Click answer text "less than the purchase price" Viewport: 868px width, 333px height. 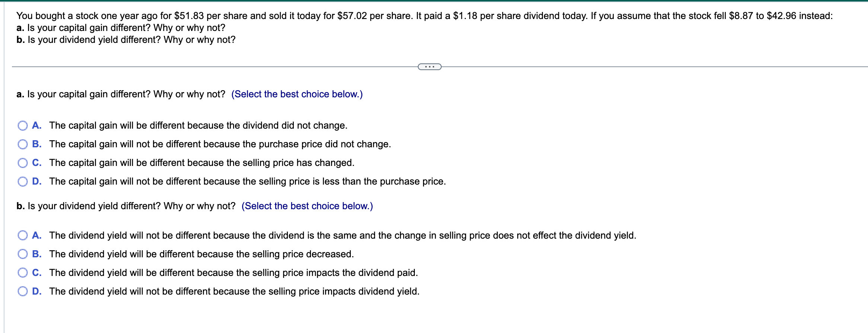coord(247,182)
